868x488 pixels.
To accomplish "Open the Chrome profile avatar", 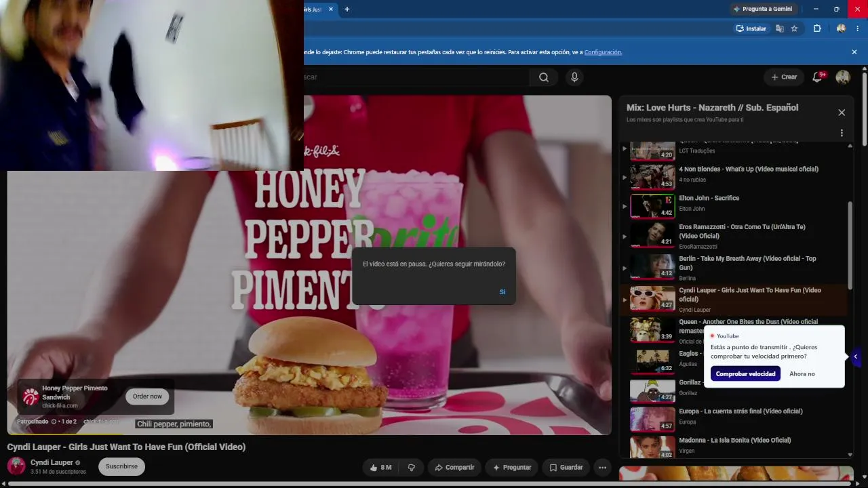I will (842, 28).
